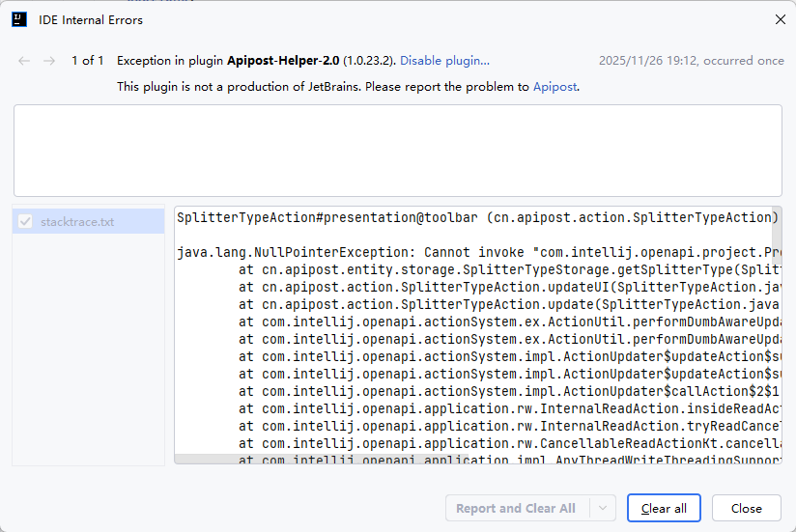Follow the Apipost vendor link
Screen dimensions: 796x532
coord(554,87)
